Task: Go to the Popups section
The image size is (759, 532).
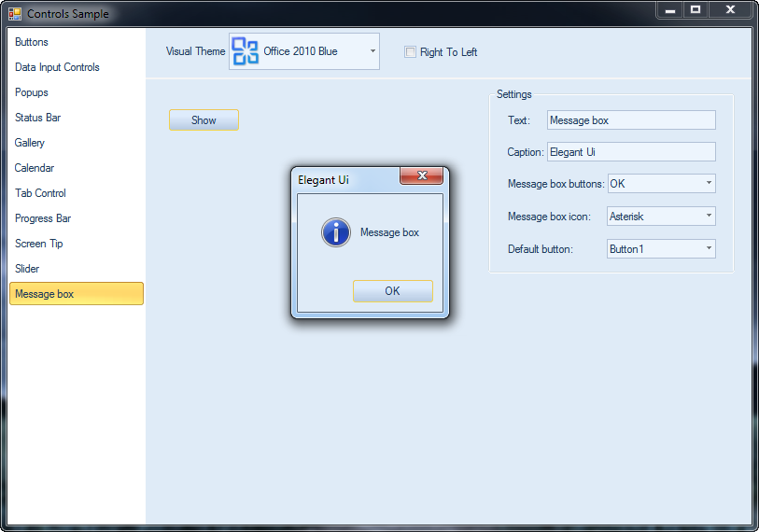Action: click(77, 92)
